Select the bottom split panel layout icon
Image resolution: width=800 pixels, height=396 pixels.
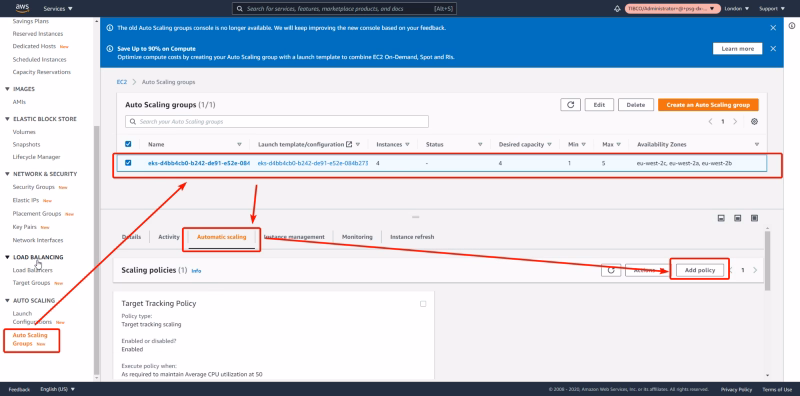pos(721,218)
